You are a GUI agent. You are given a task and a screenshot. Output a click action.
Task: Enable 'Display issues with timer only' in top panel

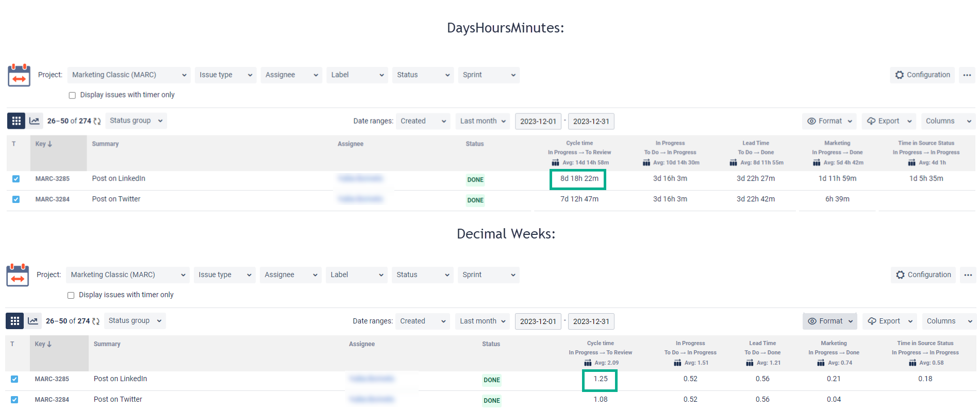pyautogui.click(x=72, y=95)
